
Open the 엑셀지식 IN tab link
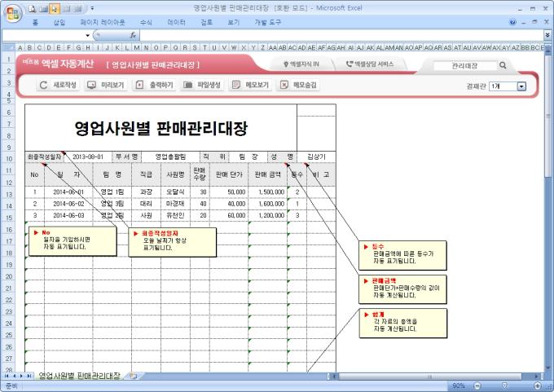[301, 64]
